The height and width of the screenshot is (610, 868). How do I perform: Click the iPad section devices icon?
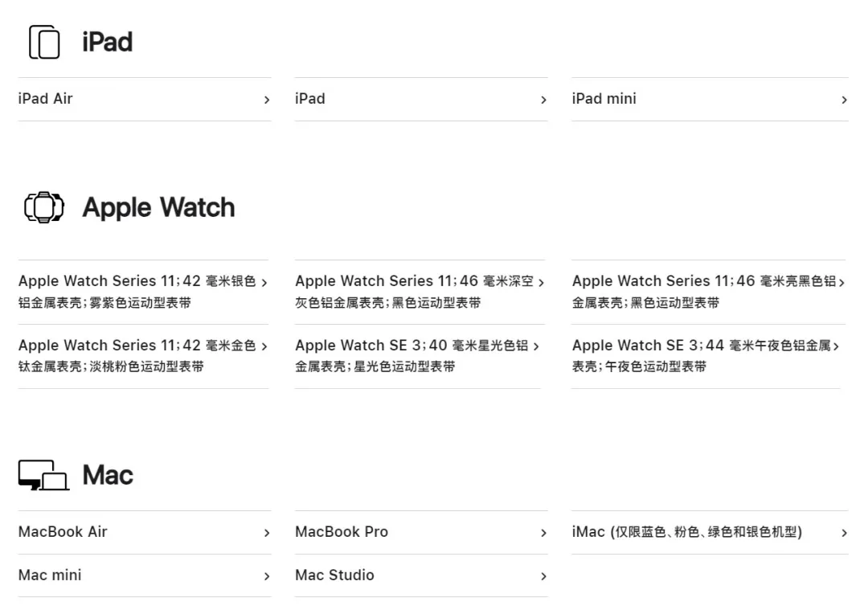[44, 42]
